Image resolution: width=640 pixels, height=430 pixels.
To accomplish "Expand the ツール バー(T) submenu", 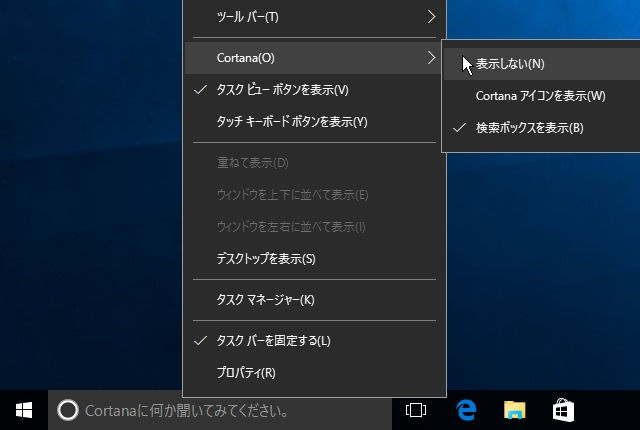I will pyautogui.click(x=314, y=17).
